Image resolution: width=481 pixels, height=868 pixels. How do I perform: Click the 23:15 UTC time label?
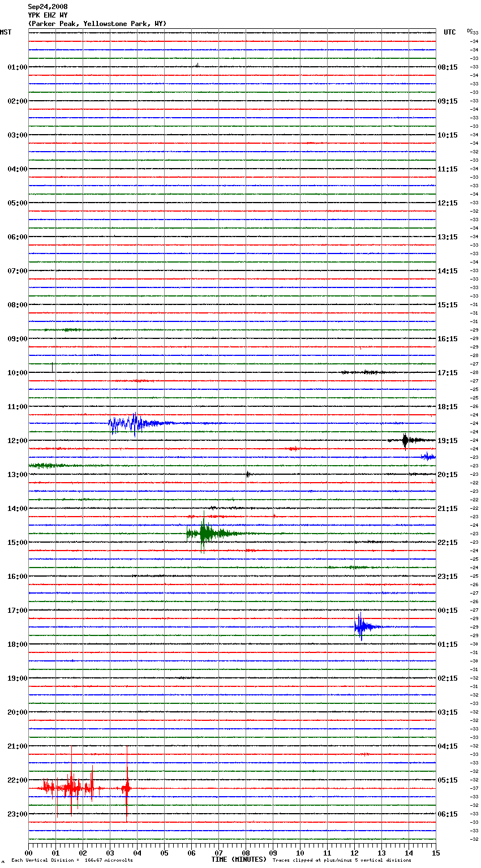(448, 577)
